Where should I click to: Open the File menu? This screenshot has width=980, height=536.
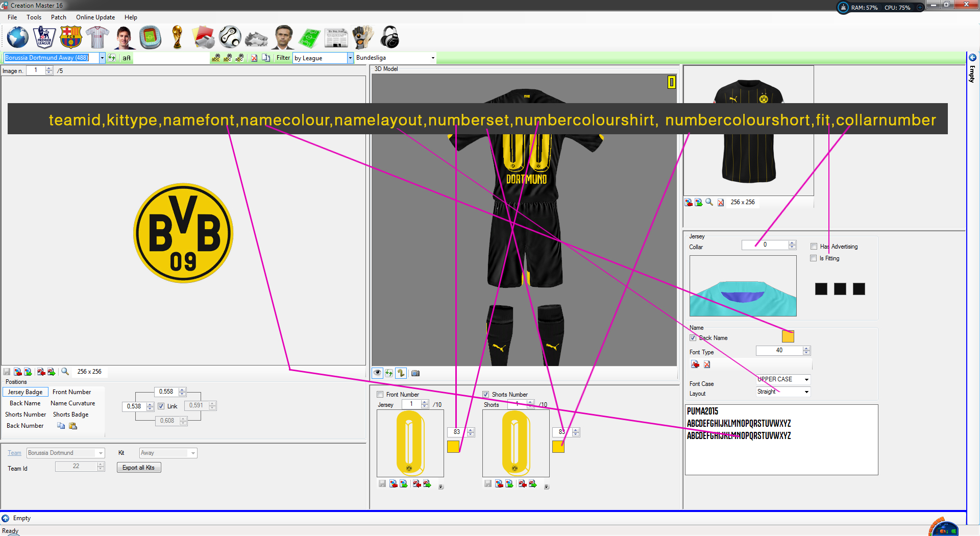(12, 17)
